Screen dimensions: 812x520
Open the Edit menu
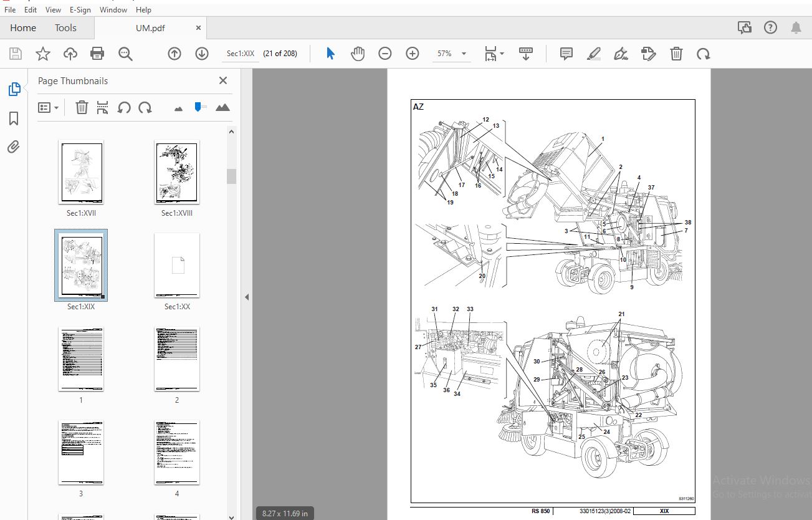tap(31, 9)
